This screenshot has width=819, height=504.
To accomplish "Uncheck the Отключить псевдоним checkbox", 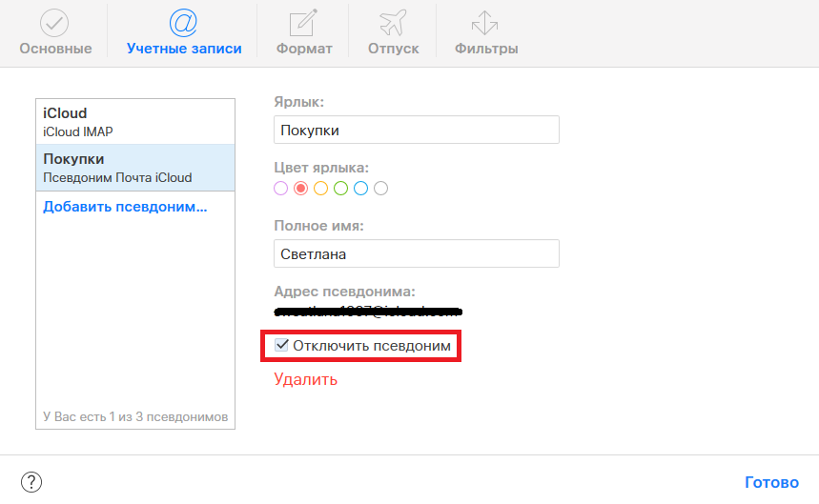I will [281, 346].
